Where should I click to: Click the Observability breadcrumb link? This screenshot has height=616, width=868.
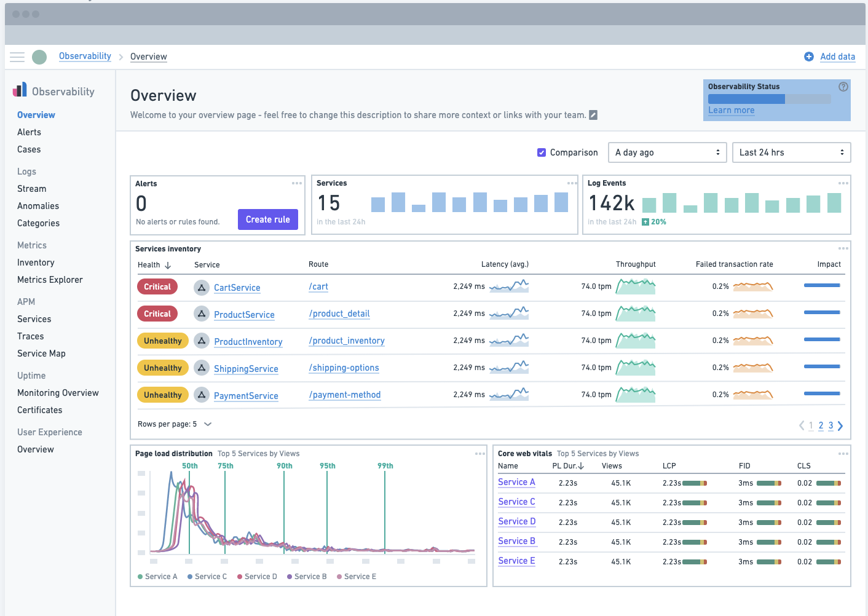pyautogui.click(x=85, y=57)
